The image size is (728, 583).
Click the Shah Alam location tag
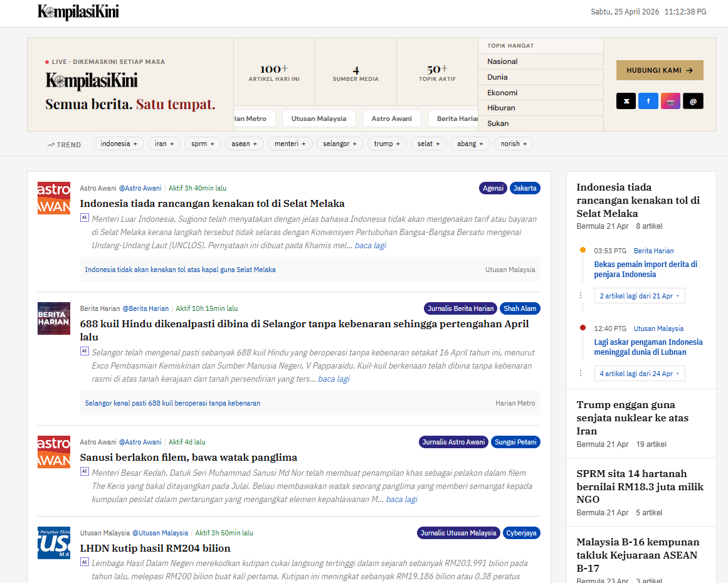pyautogui.click(x=520, y=308)
